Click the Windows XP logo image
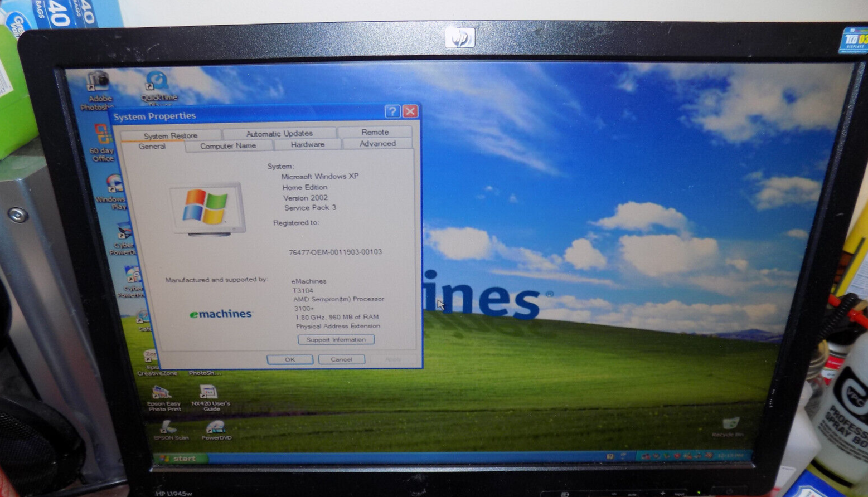The width and height of the screenshot is (868, 497). pyautogui.click(x=207, y=208)
